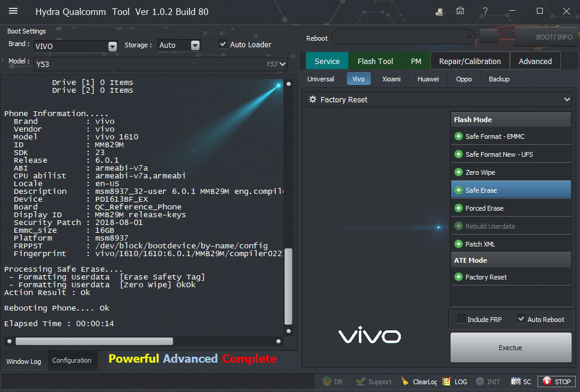Viewport: 580px width, 392px height.
Task: Click the DB database icon
Action: coord(327,381)
